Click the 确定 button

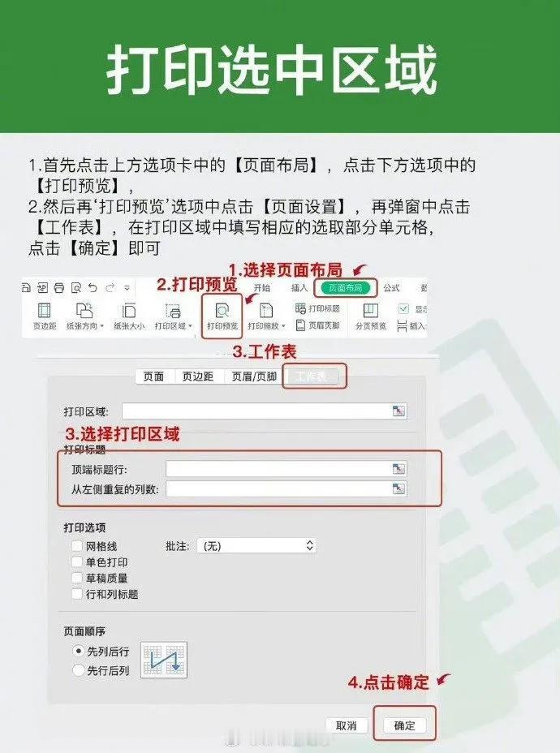[x=404, y=725]
